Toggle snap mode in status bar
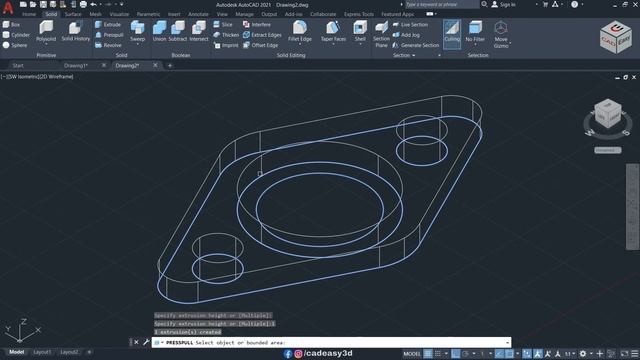640x360 pixels. 438,353
